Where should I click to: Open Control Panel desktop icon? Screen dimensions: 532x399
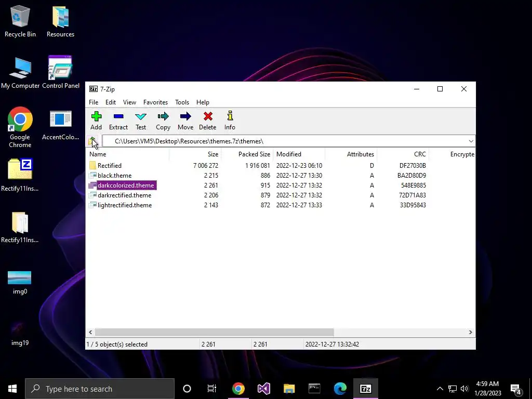(x=61, y=73)
